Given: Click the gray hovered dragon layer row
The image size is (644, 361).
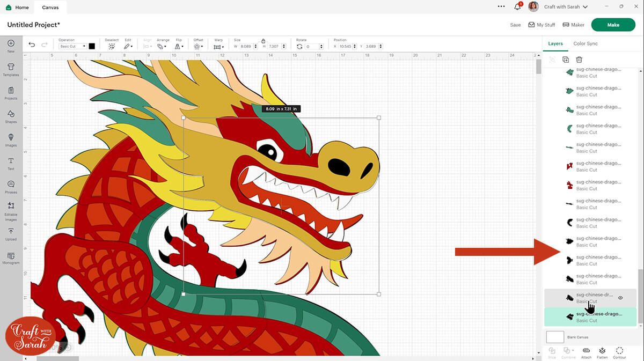Looking at the screenshot, I should tap(590, 298).
